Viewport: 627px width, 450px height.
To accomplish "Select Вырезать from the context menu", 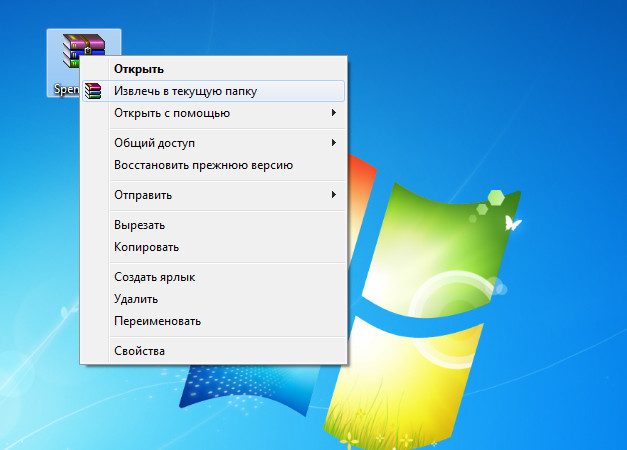I will (213, 225).
